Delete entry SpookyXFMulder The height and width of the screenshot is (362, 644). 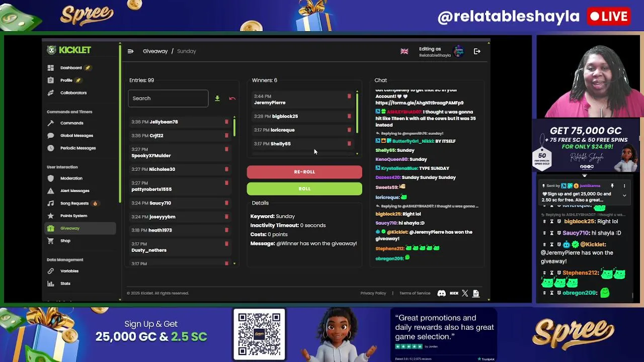(x=226, y=149)
